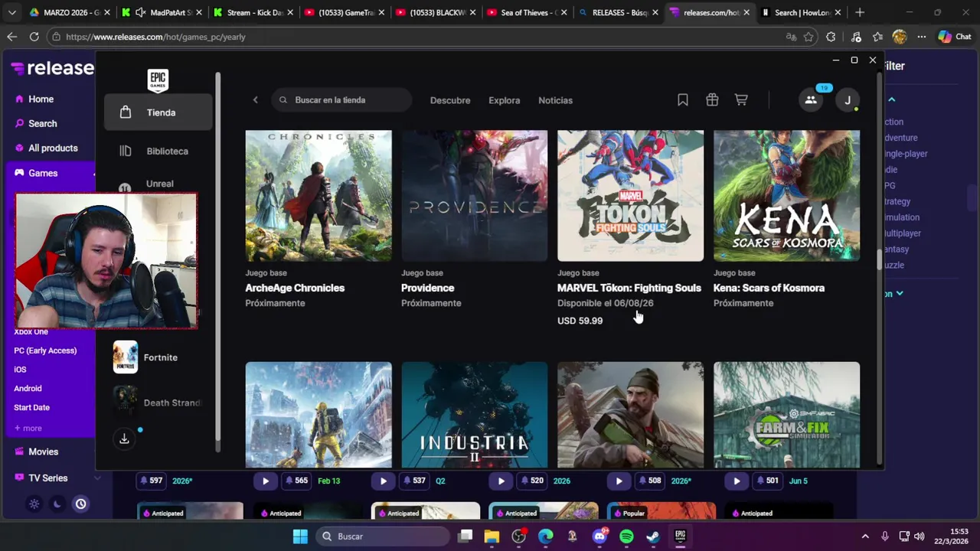980x551 pixels.
Task: Click the Epic store vertical scrollbar
Action: coord(879,259)
